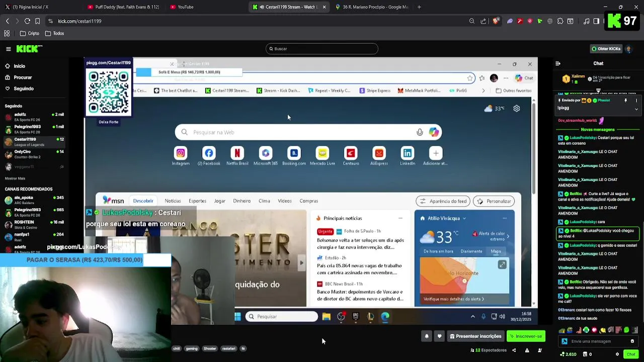Open the green cursor extension icon
Screen dimensions: 644x362
click(540, 21)
